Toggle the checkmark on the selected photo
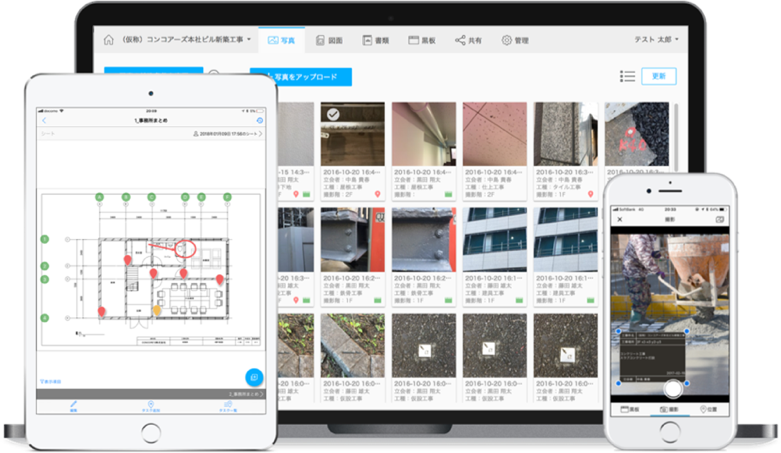781x453 pixels. (333, 115)
